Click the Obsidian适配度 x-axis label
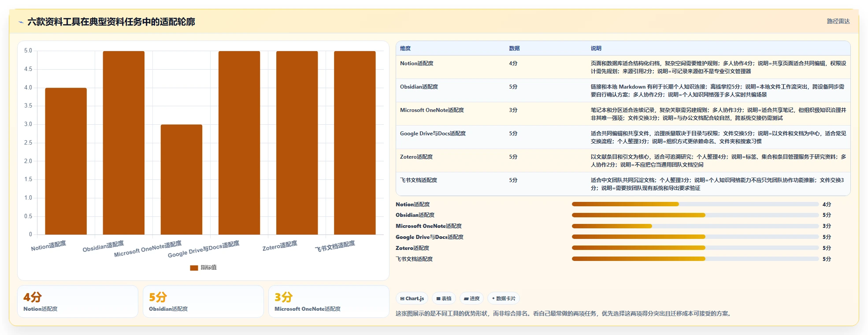The height and width of the screenshot is (335, 868). point(103,246)
